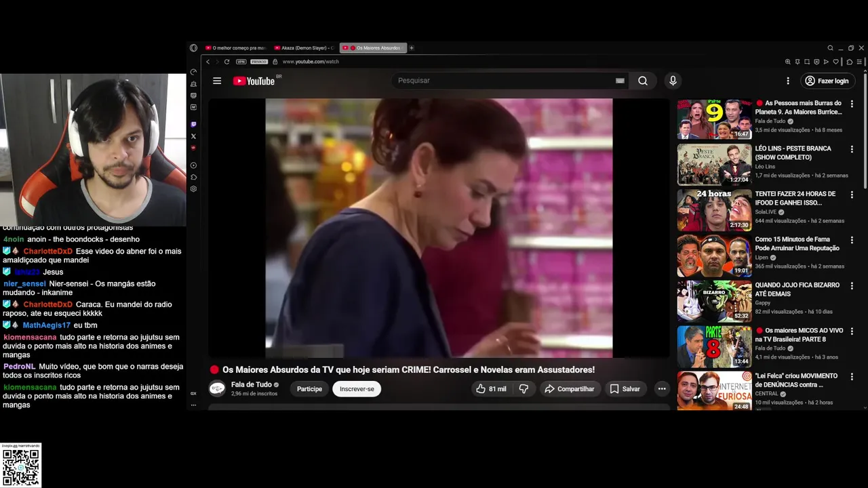Image resolution: width=868 pixels, height=488 pixels.
Task: Open the Twitch icon in browser sidebar
Action: (x=193, y=125)
